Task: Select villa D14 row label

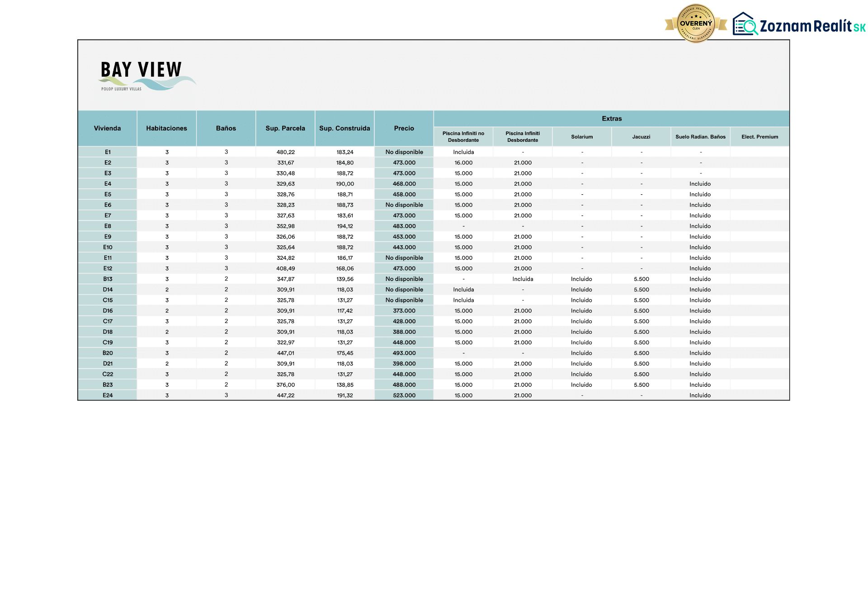Action: pos(108,290)
